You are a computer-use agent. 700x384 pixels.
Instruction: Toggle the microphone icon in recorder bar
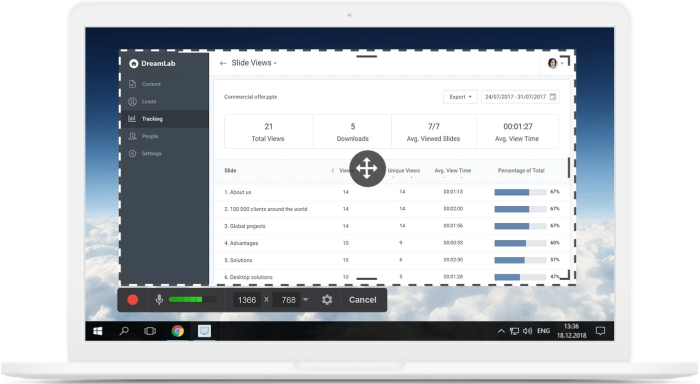[x=159, y=300]
